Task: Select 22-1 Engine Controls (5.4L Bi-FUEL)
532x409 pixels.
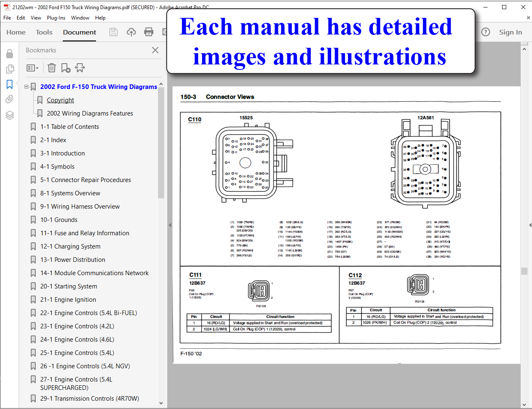Action: (89, 313)
